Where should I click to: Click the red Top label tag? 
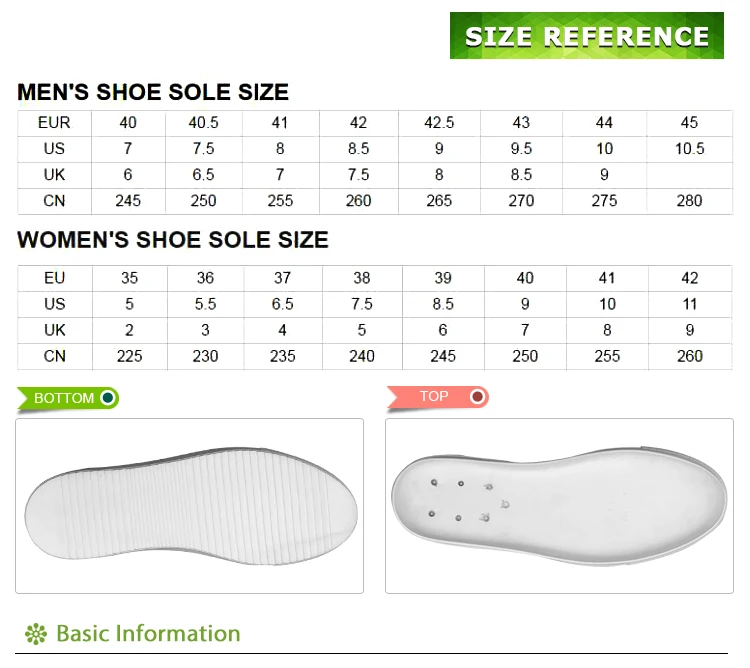tap(434, 397)
